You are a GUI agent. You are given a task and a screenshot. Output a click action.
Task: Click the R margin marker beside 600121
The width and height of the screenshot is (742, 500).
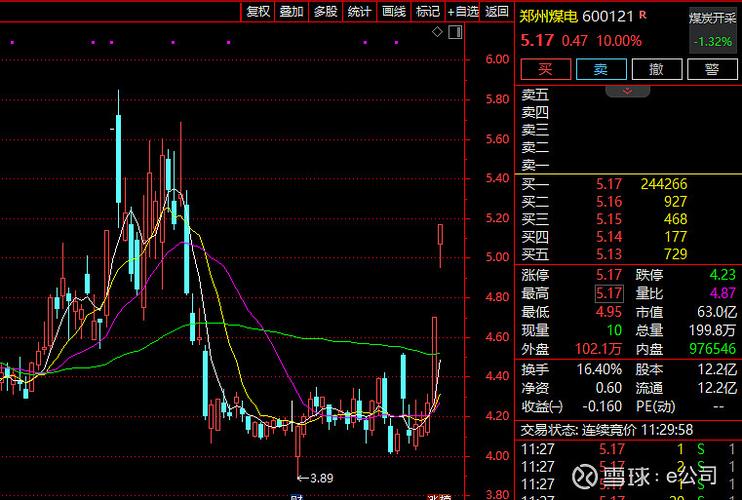tap(643, 15)
